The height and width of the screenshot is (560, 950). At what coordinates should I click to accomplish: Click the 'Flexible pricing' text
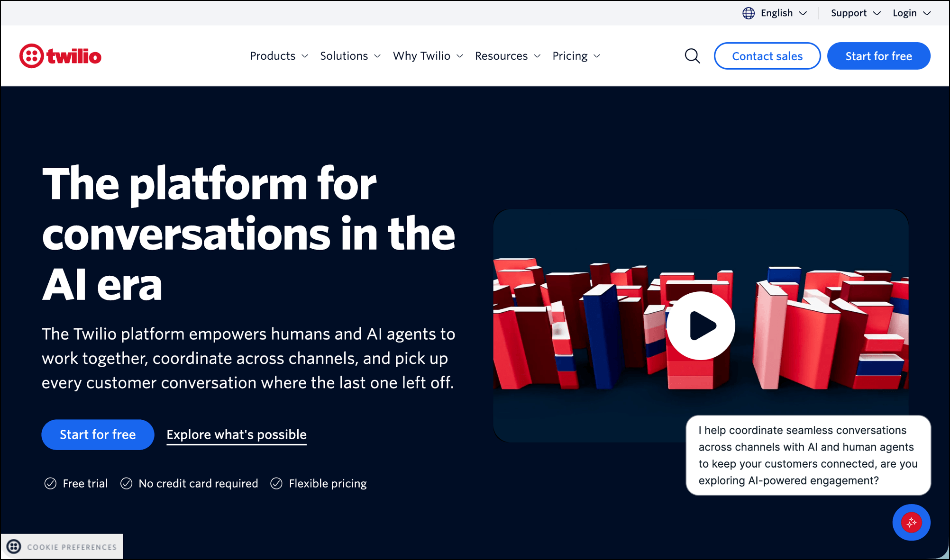tap(328, 483)
